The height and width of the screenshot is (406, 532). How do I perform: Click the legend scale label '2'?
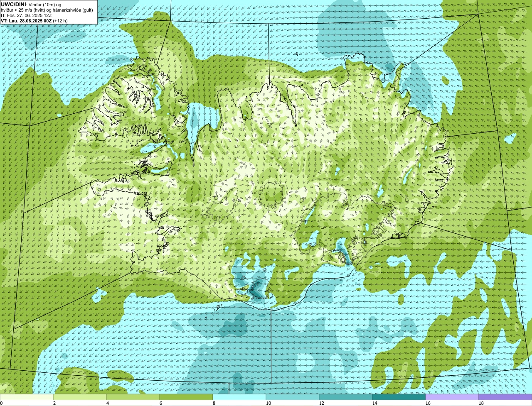[x=54, y=403]
